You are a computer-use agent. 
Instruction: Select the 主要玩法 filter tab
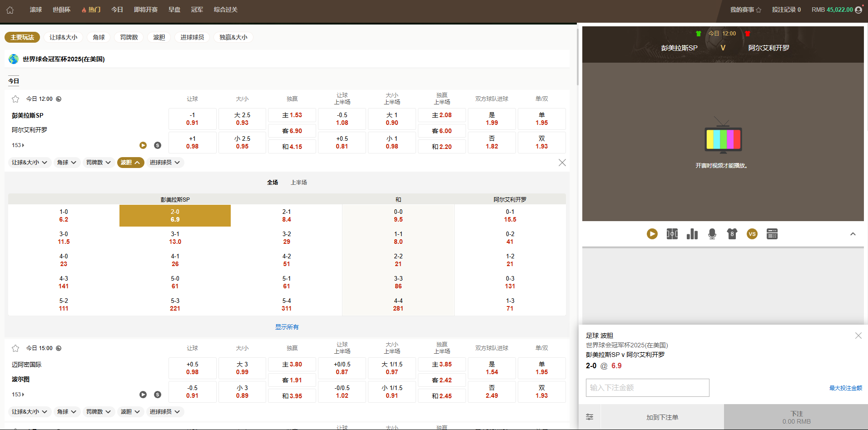point(22,37)
